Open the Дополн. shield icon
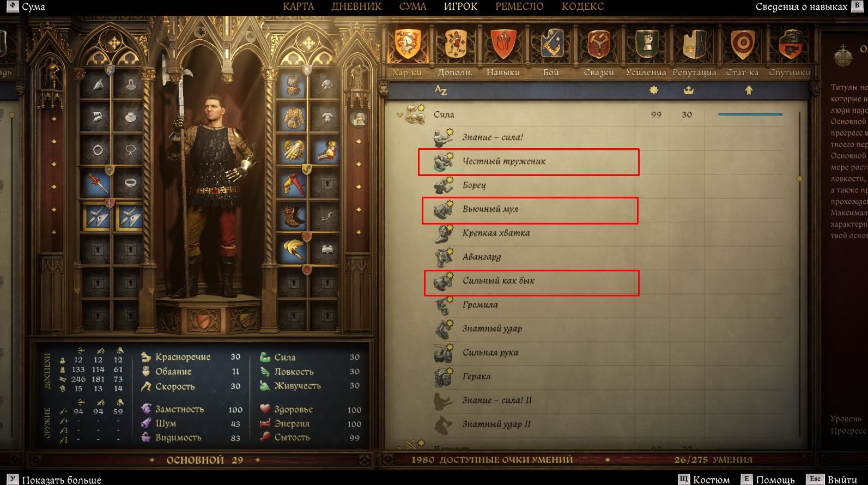 coord(456,44)
